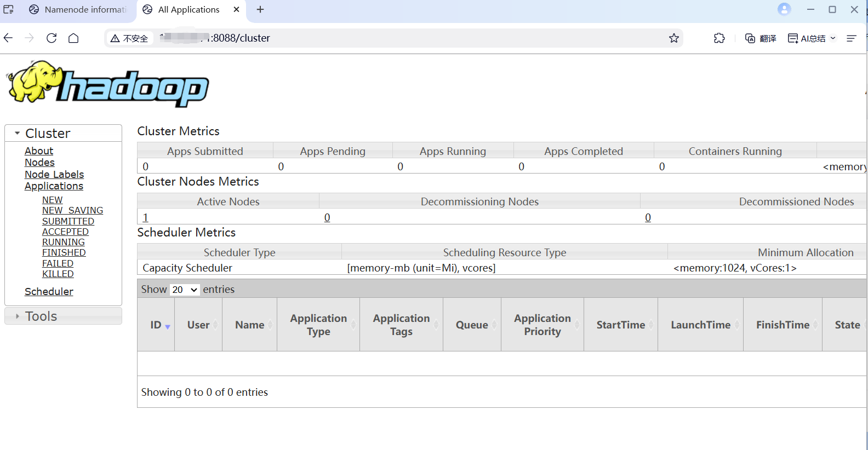Sort the table by FinishTime column
Viewport: 868px width, 450px height.
[783, 325]
